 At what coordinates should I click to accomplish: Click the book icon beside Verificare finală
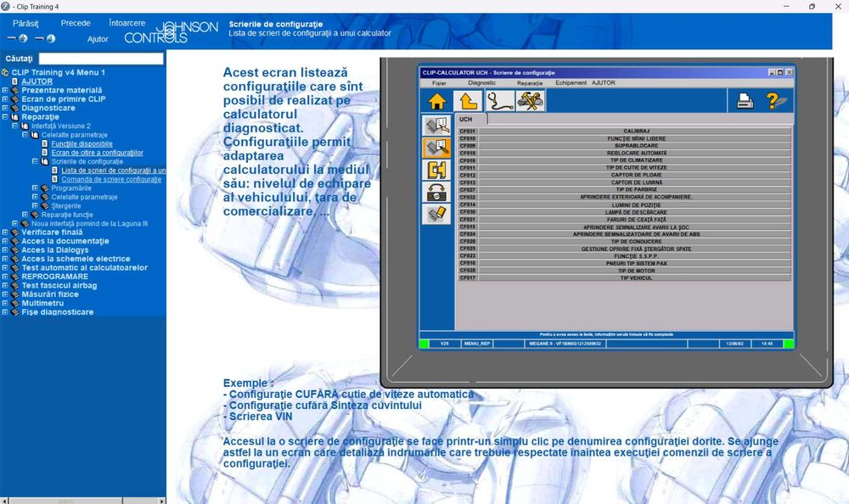point(14,232)
